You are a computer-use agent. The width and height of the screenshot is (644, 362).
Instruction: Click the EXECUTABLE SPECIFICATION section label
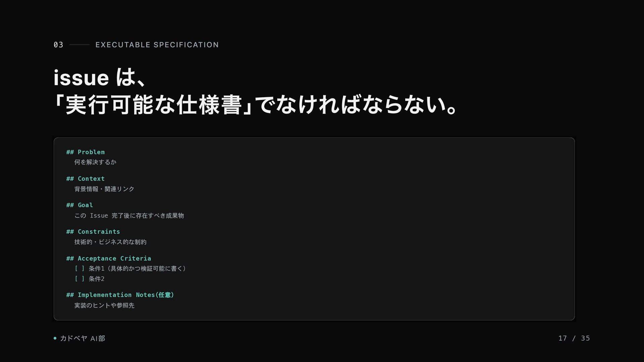click(157, 45)
